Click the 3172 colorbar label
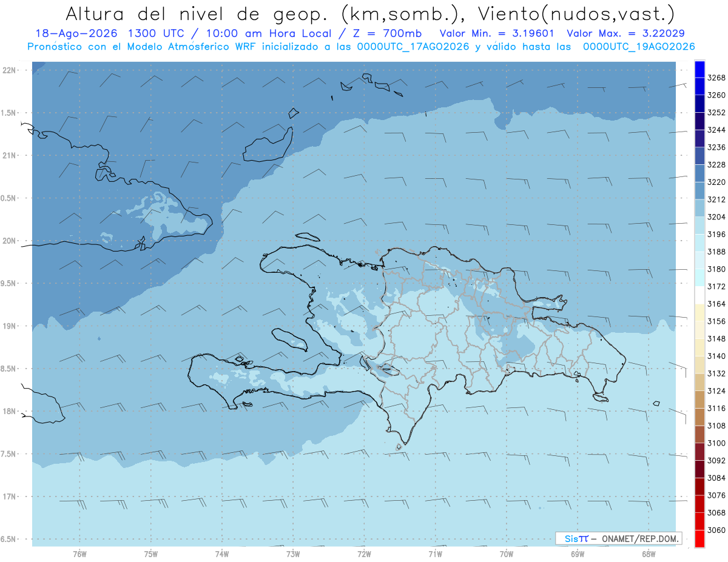The width and height of the screenshot is (728, 562). point(716,286)
